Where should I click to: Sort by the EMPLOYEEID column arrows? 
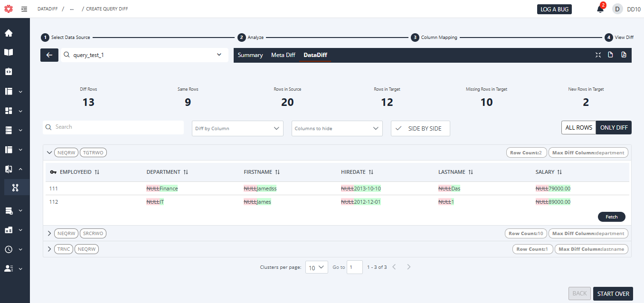[x=97, y=172]
